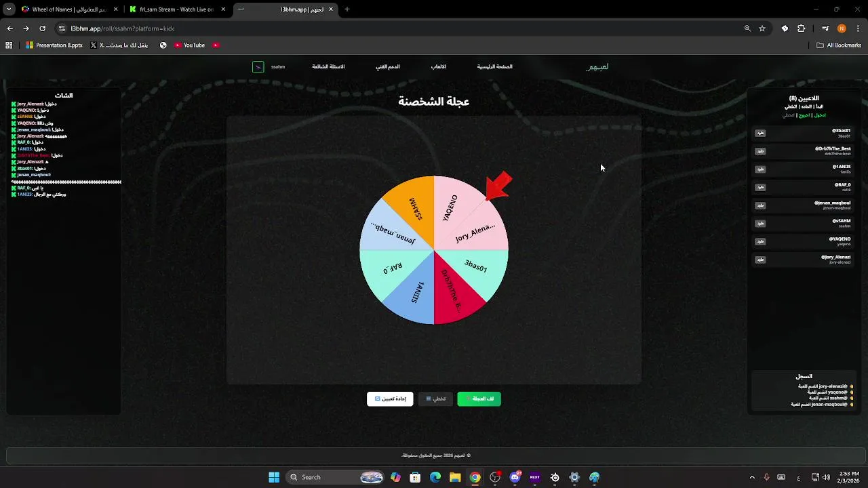Image resolution: width=868 pixels, height=488 pixels.
Task: Open YouTube bookmark
Action: (189, 45)
